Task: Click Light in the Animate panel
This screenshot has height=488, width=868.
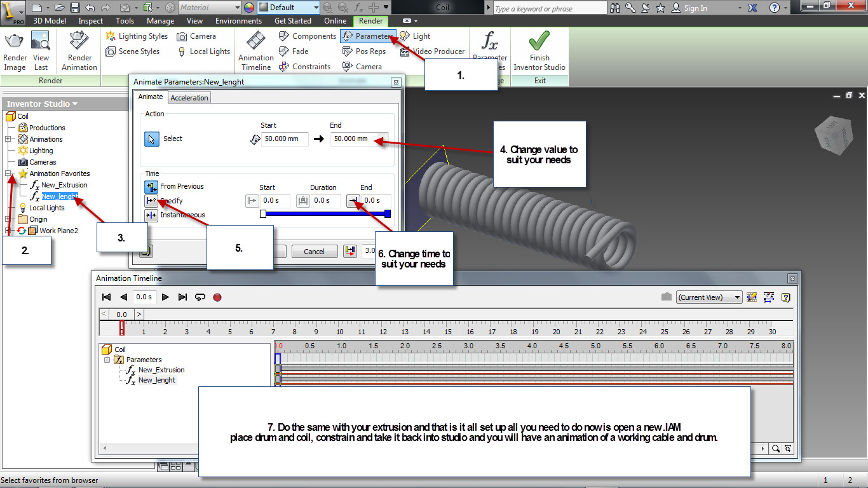Action: pos(415,36)
